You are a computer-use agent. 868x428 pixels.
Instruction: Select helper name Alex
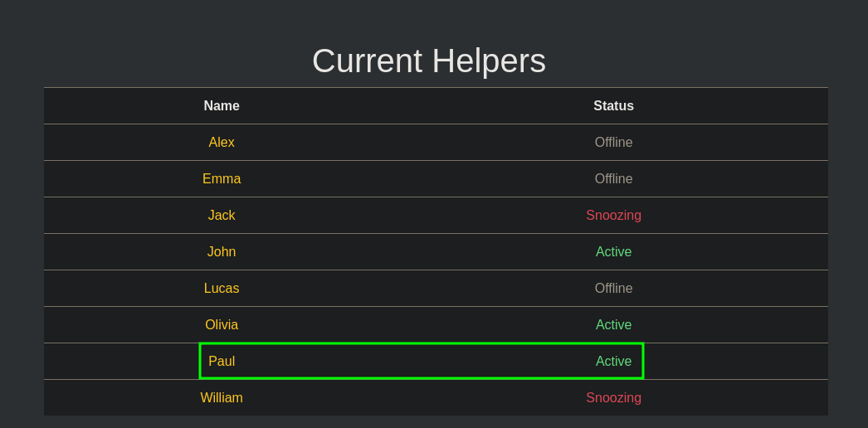(x=222, y=142)
